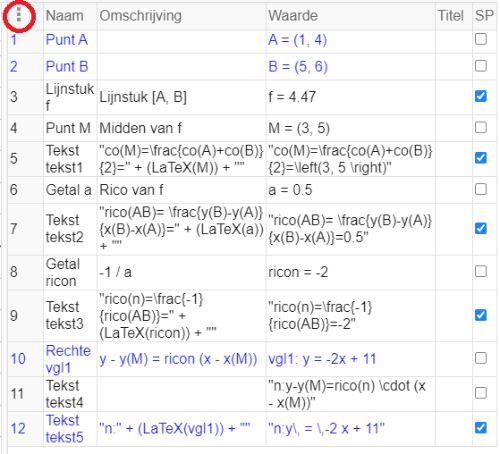Enable breakpoint checkbox for Punt B

481,66
